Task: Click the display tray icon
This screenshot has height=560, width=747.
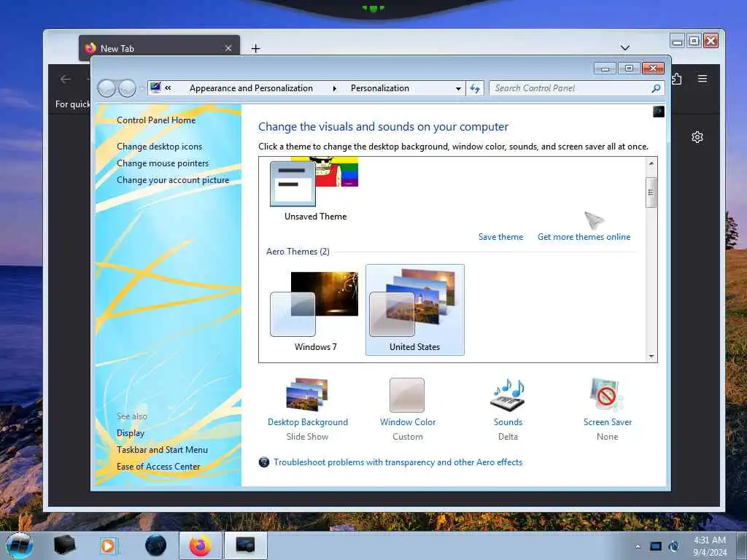Action: (656, 546)
